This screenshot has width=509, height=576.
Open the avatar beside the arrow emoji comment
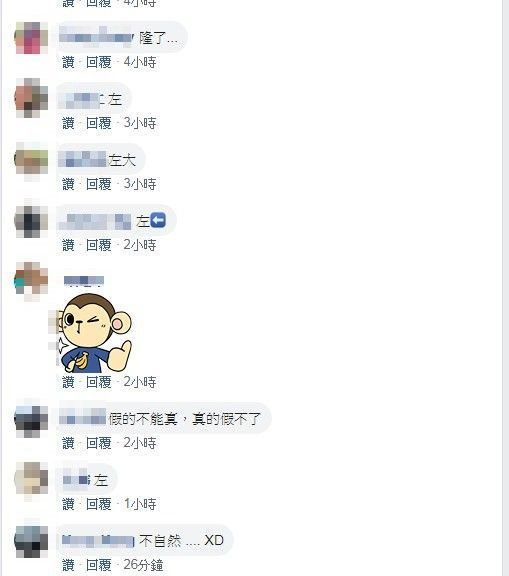pos(31,221)
